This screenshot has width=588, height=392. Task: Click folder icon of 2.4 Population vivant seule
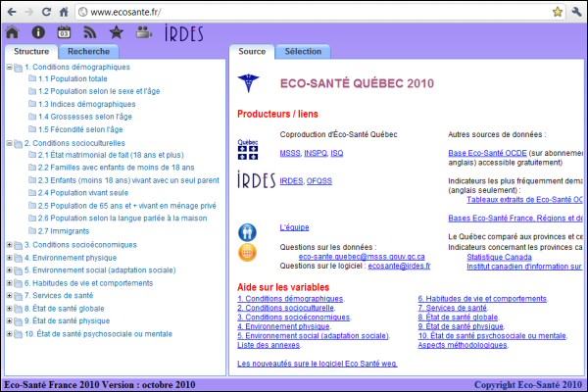[32, 193]
